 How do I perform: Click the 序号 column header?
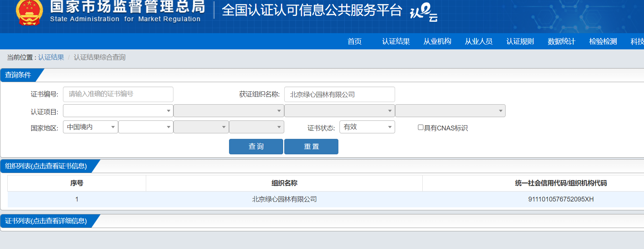coord(77,183)
